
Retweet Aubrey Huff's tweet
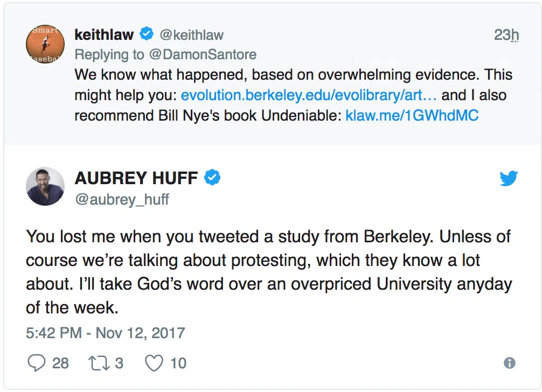pyautogui.click(x=99, y=363)
